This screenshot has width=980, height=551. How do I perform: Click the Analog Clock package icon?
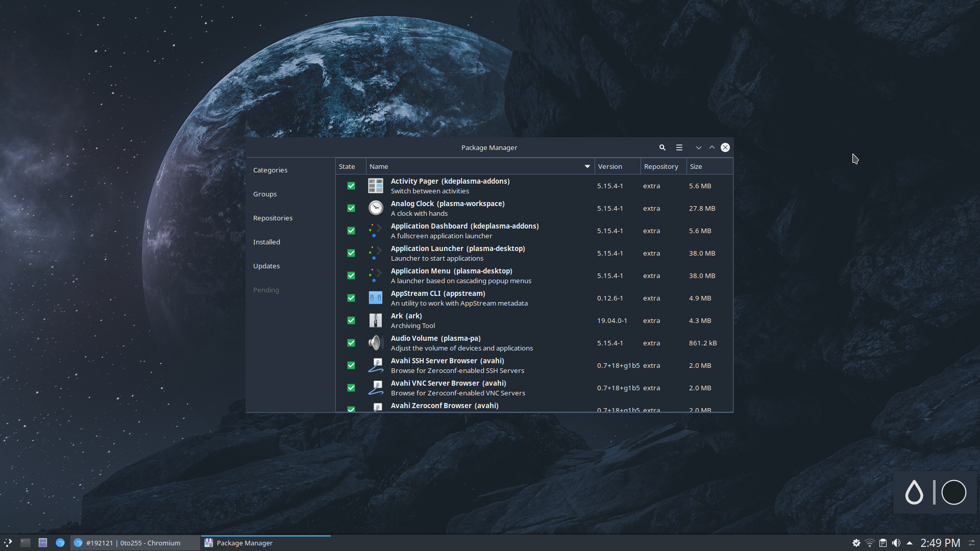(376, 208)
